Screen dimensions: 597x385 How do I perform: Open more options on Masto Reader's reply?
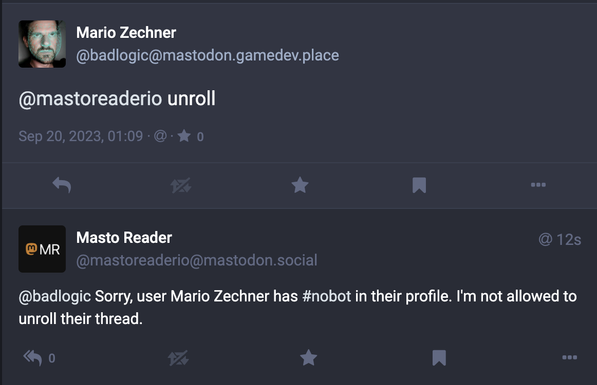point(570,357)
